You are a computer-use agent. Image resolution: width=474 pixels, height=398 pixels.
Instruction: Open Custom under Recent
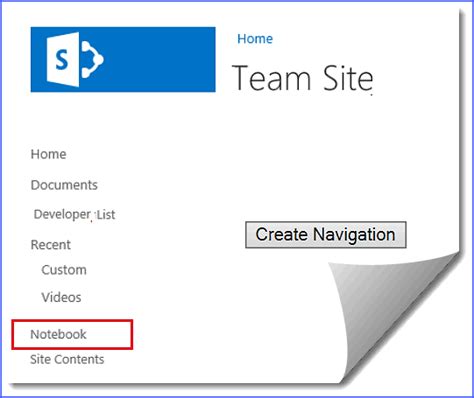pyautogui.click(x=64, y=270)
